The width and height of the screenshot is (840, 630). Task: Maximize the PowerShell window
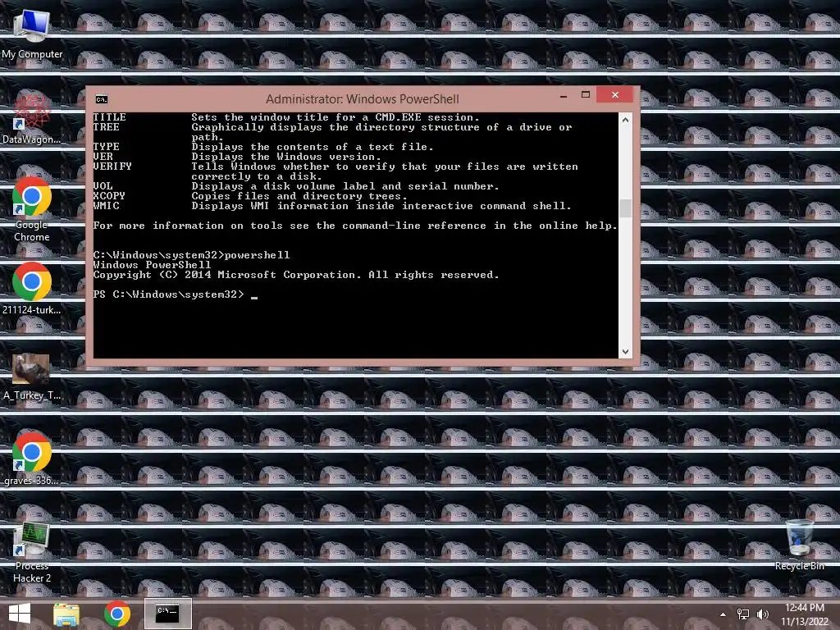(586, 95)
